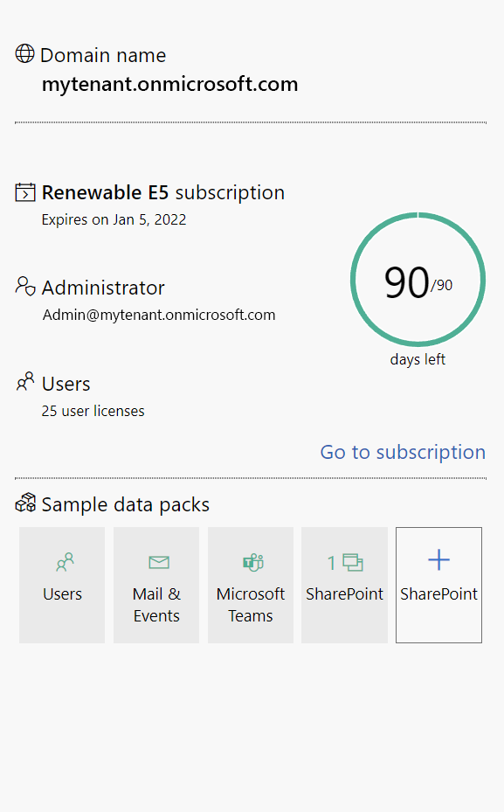
Task: Click the globe icon beside Domain name
Action: pos(24,53)
